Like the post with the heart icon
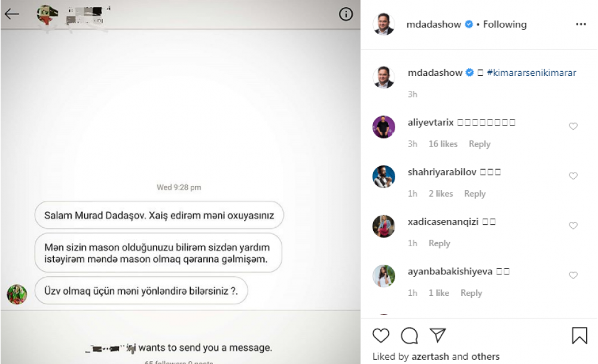 coord(380,335)
